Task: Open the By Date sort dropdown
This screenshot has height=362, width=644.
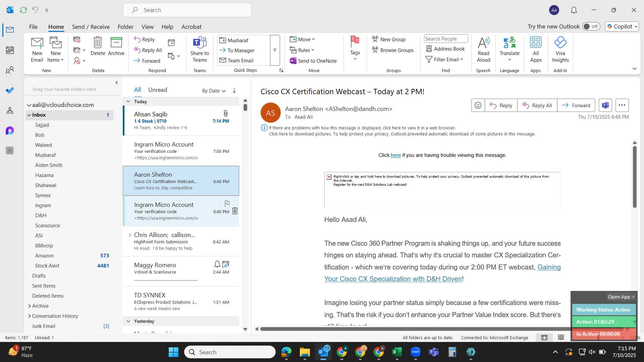Action: pyautogui.click(x=214, y=90)
